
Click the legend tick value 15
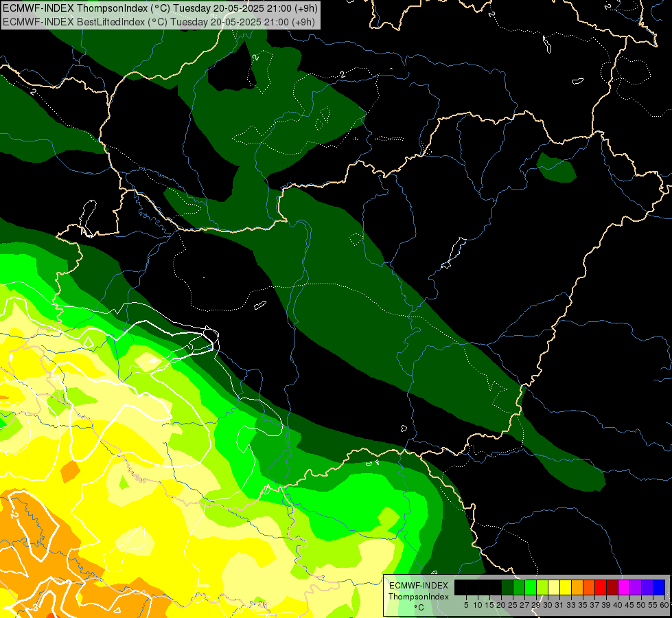coord(489,605)
